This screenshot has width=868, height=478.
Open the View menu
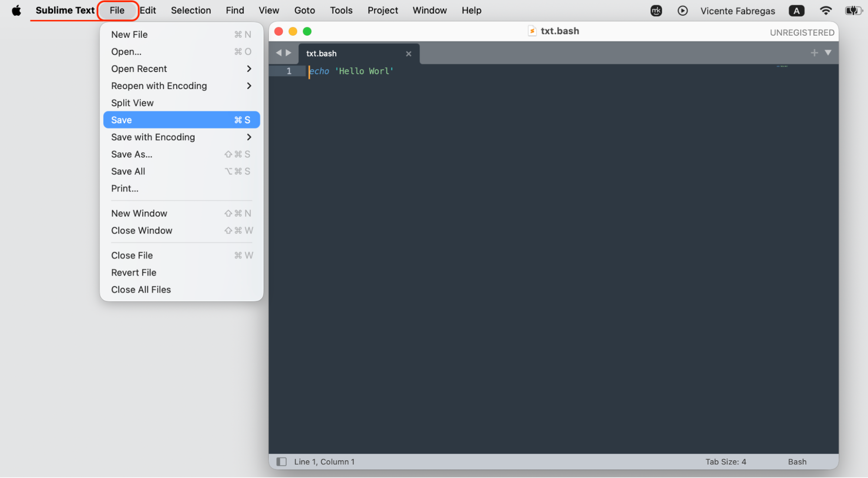coord(269,10)
